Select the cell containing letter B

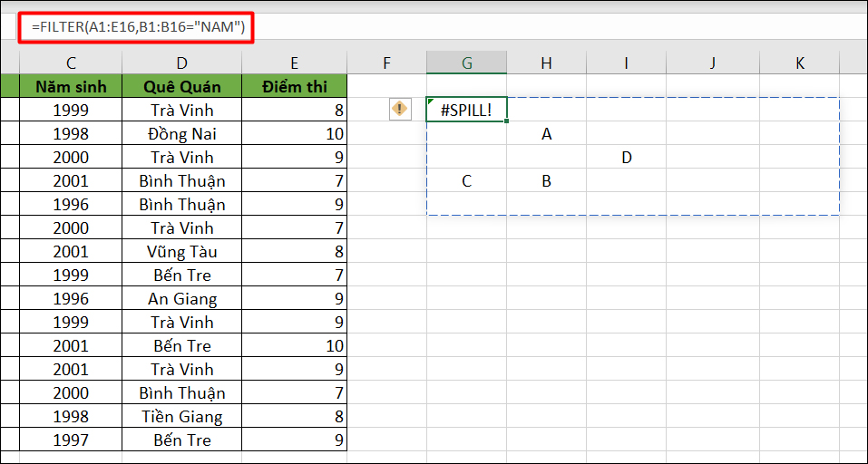point(546,181)
